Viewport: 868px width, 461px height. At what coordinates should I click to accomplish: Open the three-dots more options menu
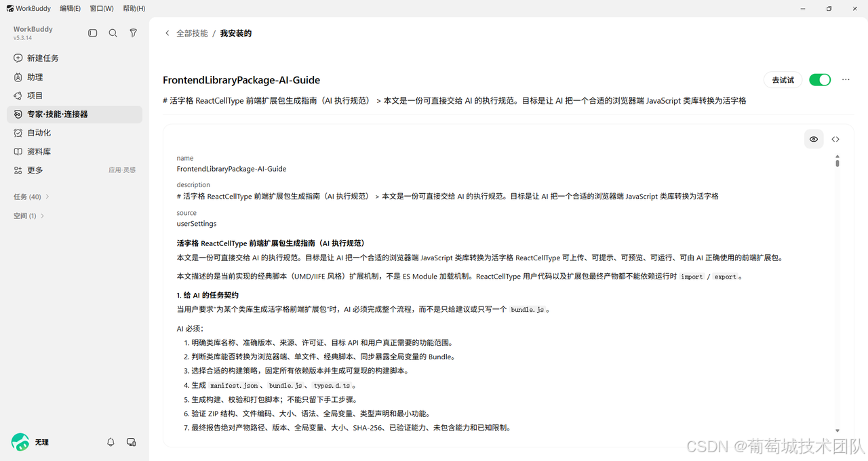tap(846, 80)
